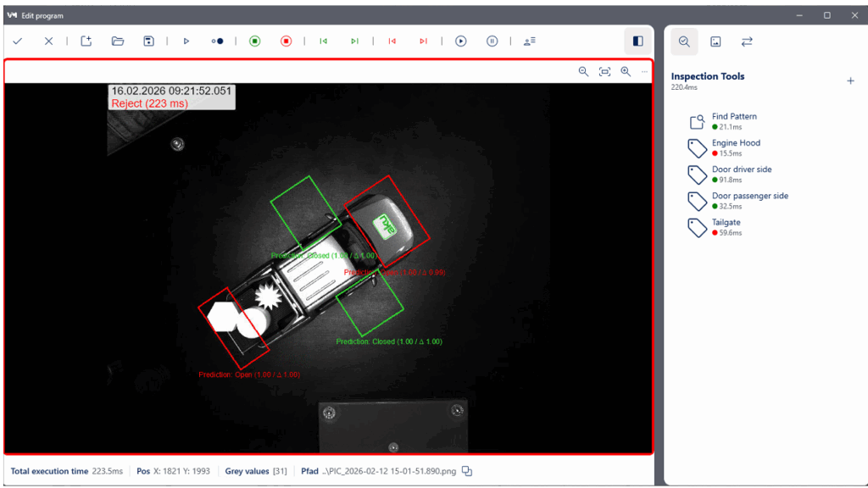
Task: Open an existing program
Action: click(118, 41)
